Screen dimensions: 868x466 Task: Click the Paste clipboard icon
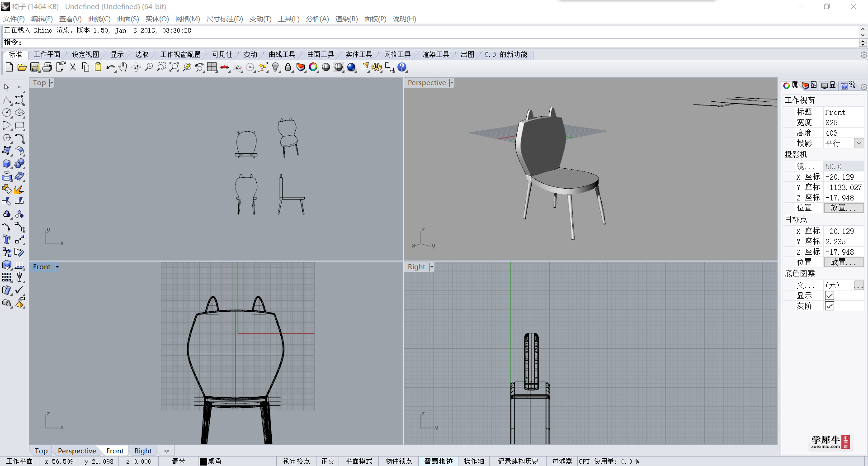[x=98, y=67]
